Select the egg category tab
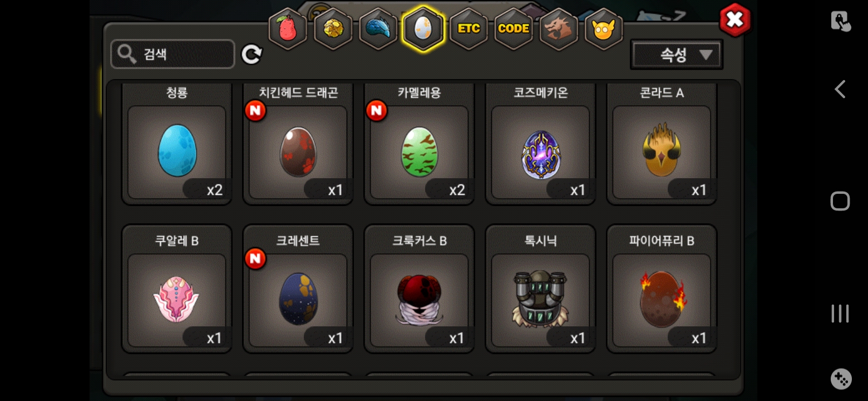The image size is (868, 401). [x=423, y=29]
